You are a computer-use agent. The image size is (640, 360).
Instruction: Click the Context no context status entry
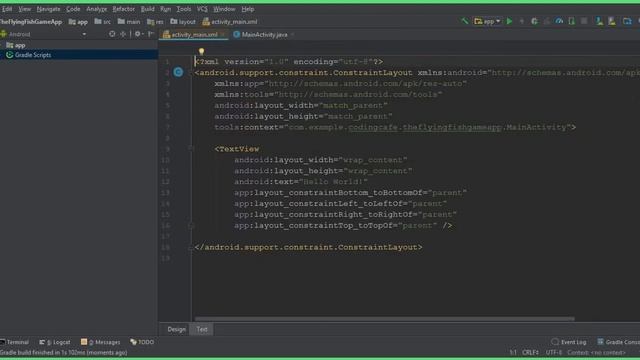[x=596, y=352]
